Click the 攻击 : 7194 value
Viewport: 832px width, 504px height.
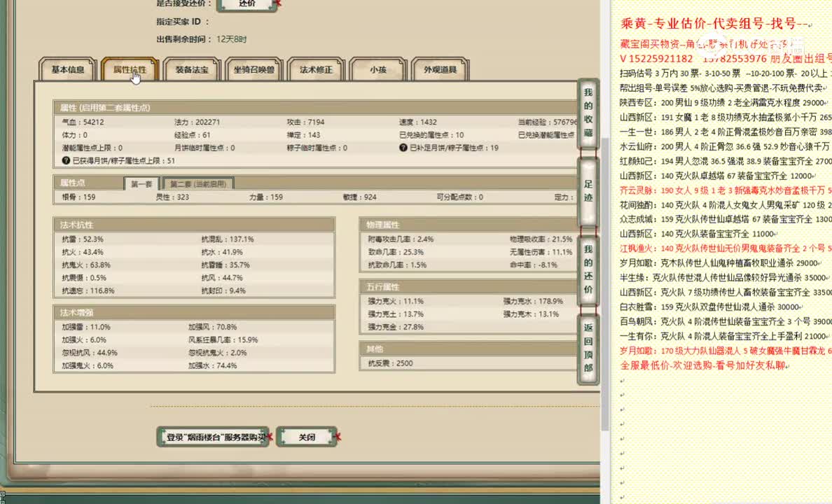coord(305,122)
